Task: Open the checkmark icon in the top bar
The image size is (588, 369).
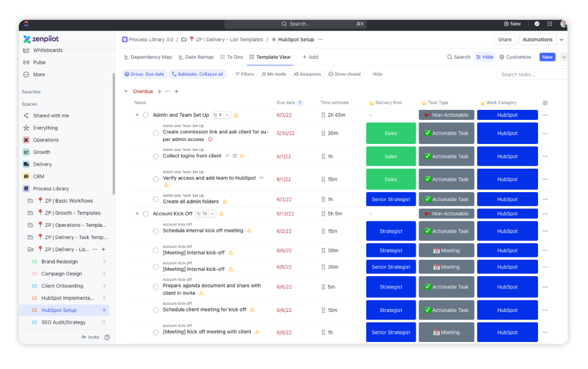Action: 537,24
